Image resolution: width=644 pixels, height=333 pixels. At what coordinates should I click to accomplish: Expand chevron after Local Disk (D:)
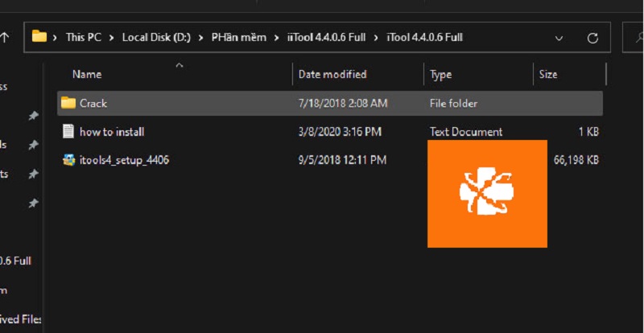(200, 38)
